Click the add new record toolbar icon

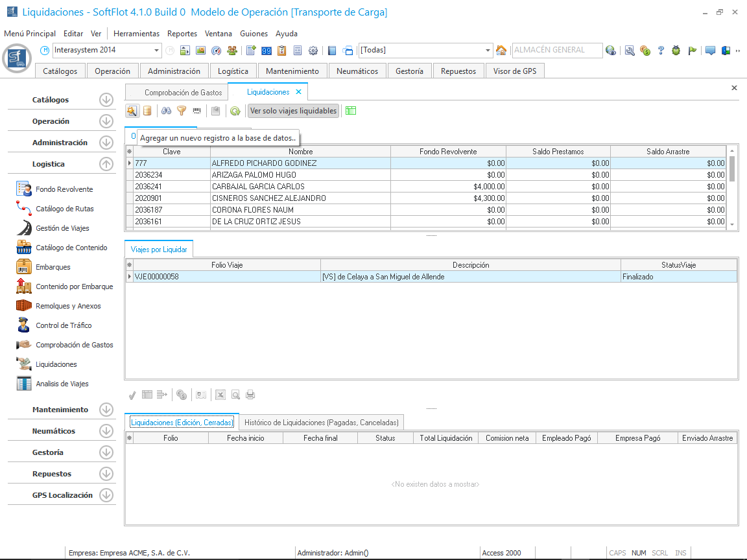point(132,111)
